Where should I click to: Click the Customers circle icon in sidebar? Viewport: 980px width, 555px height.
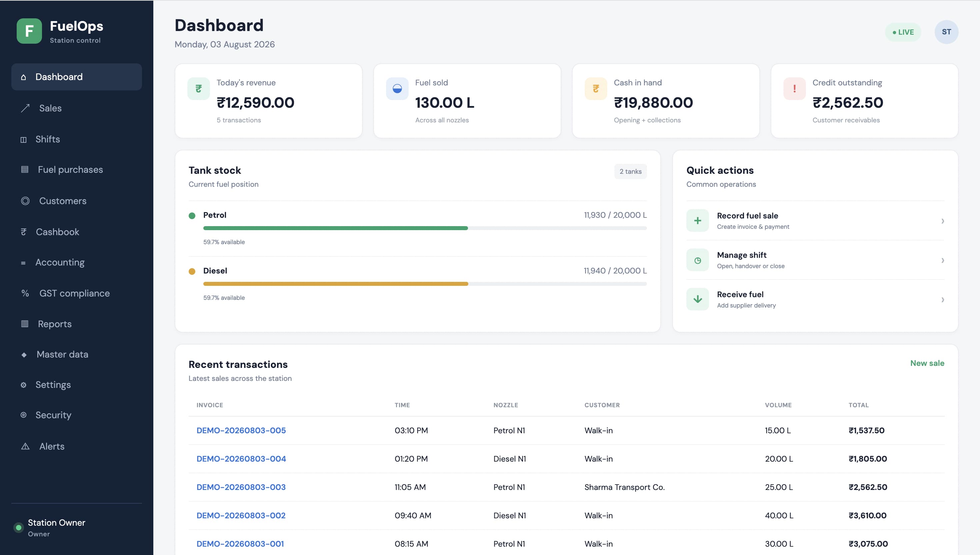(x=25, y=201)
